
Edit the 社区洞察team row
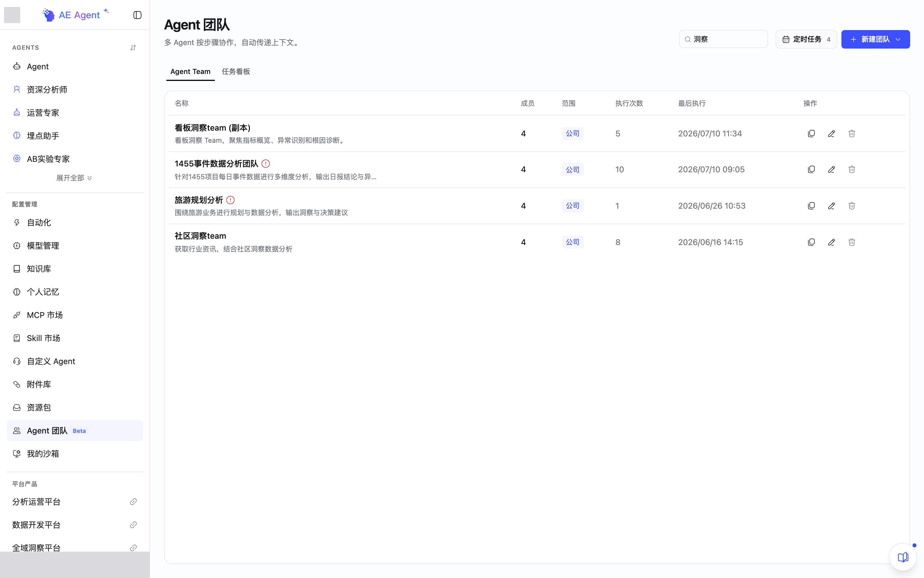click(x=832, y=242)
